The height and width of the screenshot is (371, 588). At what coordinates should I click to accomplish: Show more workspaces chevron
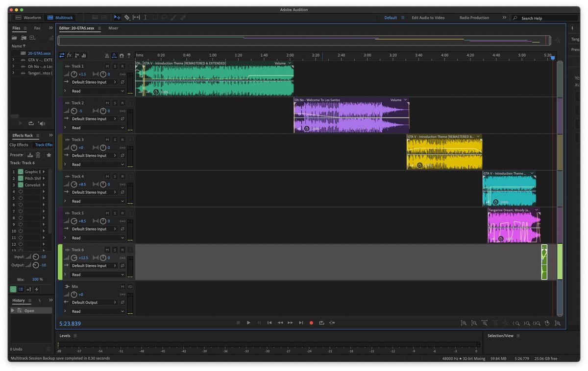click(x=504, y=18)
